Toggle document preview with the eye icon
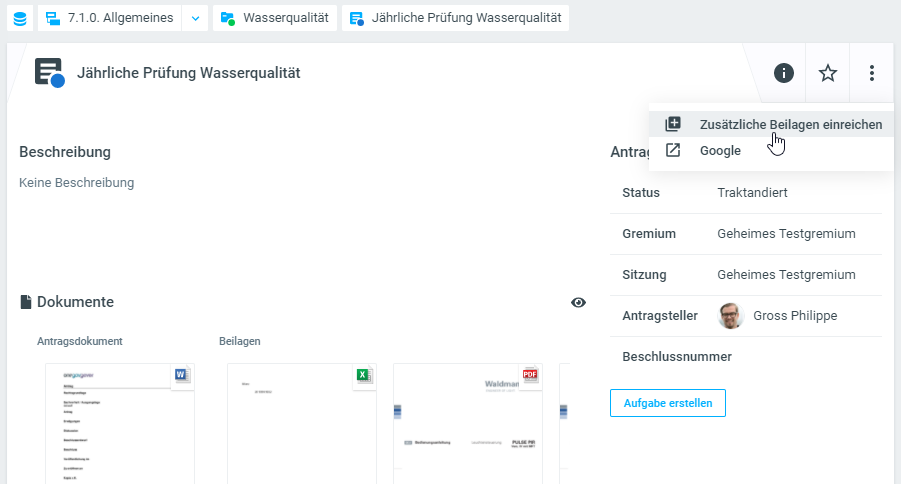Viewport: 901px width, 484px height. coord(578,302)
